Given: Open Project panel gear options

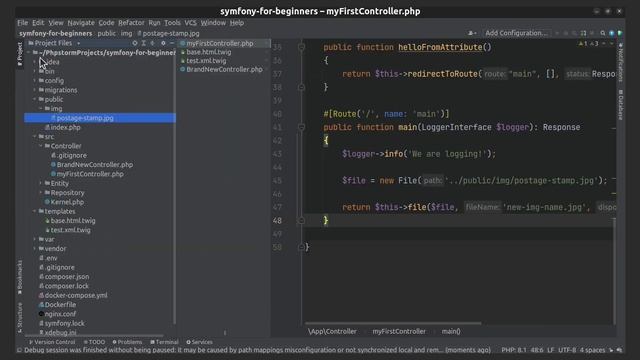Looking at the screenshot, I should (x=163, y=43).
